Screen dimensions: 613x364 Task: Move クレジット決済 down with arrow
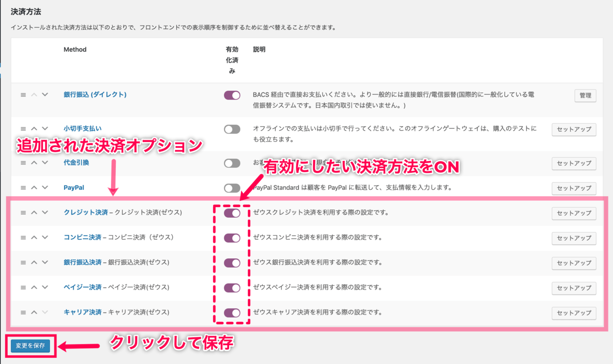(45, 212)
